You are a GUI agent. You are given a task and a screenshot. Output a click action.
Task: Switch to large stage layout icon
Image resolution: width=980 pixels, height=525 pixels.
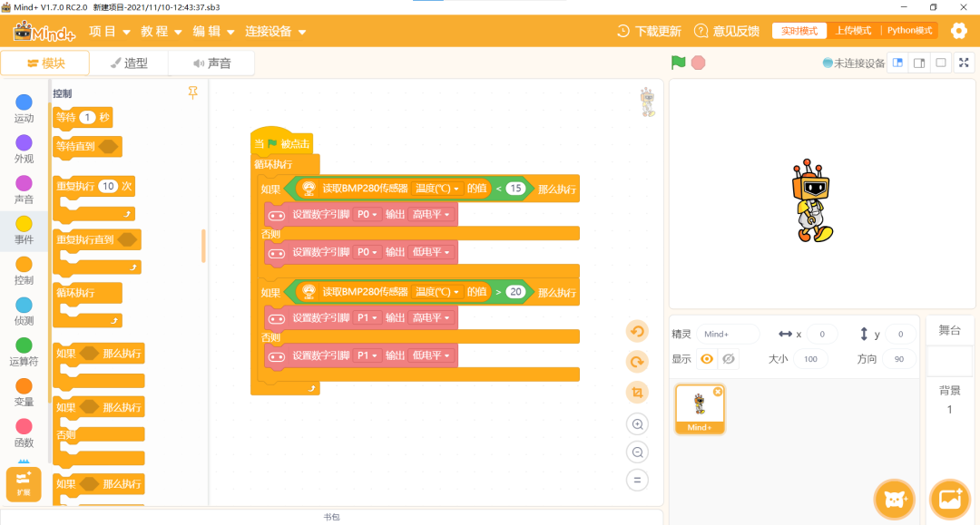pos(919,63)
